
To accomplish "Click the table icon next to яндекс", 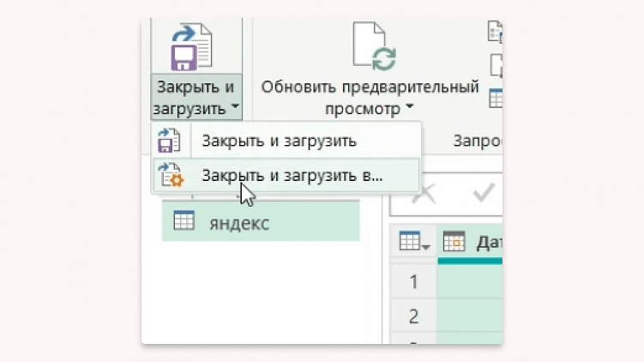I will pyautogui.click(x=184, y=220).
